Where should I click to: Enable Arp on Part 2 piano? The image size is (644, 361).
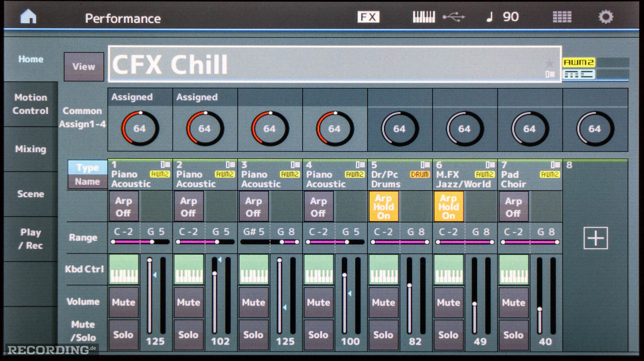pos(189,206)
